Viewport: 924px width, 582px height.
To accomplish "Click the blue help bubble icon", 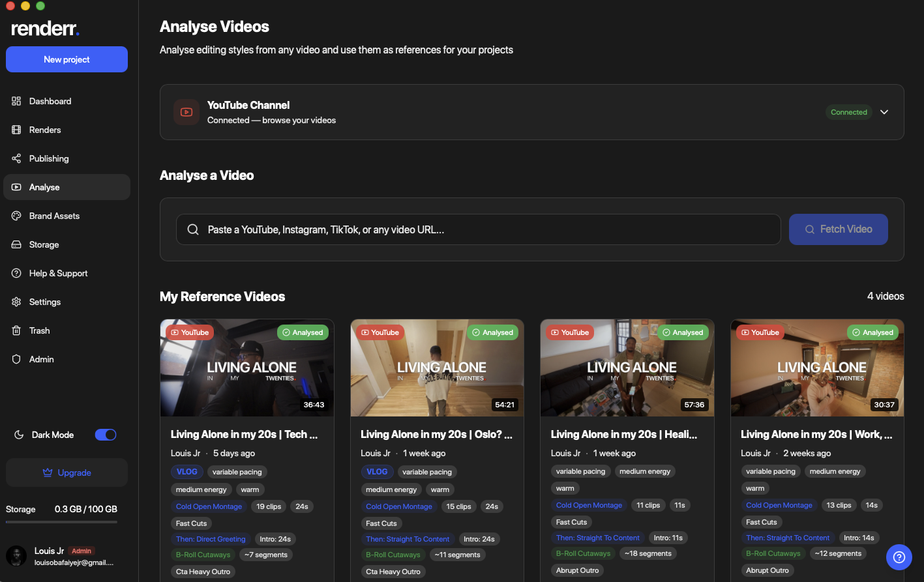I will click(899, 557).
